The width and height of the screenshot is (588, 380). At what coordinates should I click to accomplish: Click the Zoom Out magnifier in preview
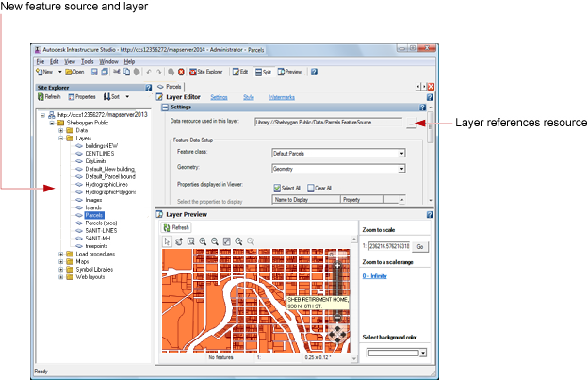(215, 241)
